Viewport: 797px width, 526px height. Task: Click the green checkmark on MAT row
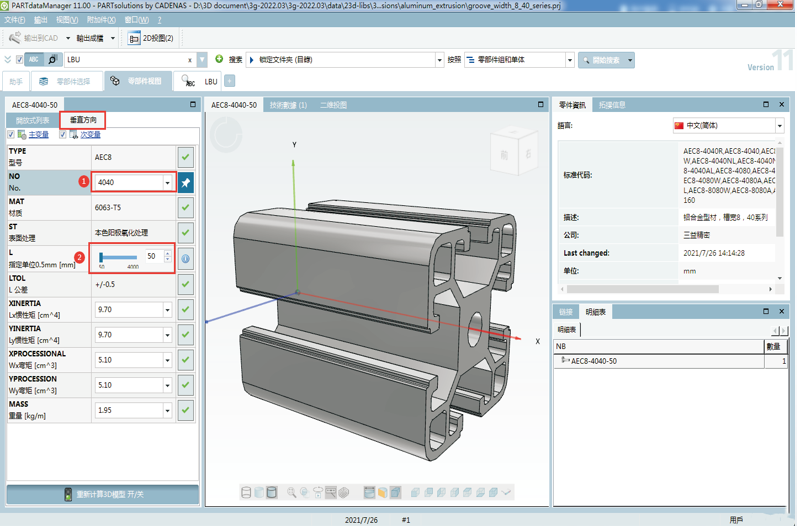click(x=186, y=207)
